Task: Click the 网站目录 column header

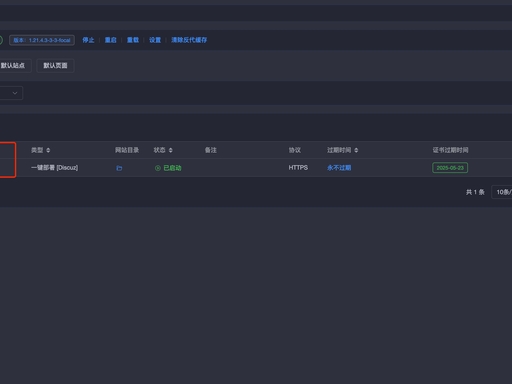Action: click(127, 150)
